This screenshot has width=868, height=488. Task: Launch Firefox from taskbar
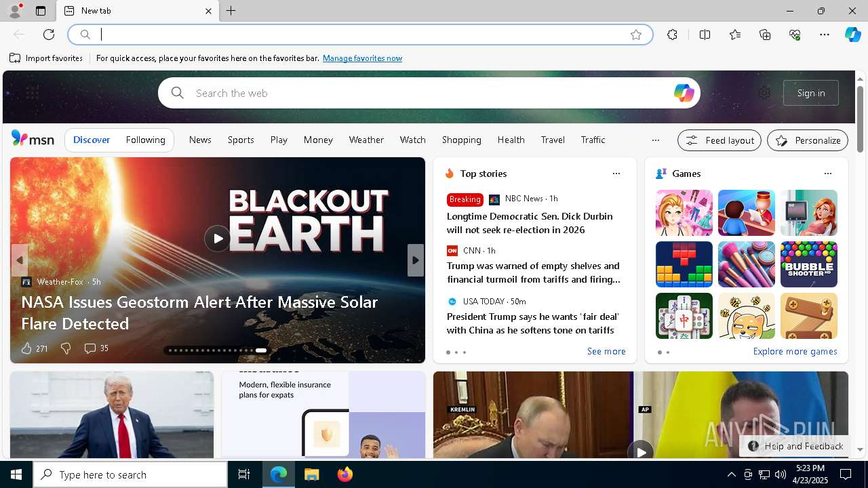tap(345, 474)
